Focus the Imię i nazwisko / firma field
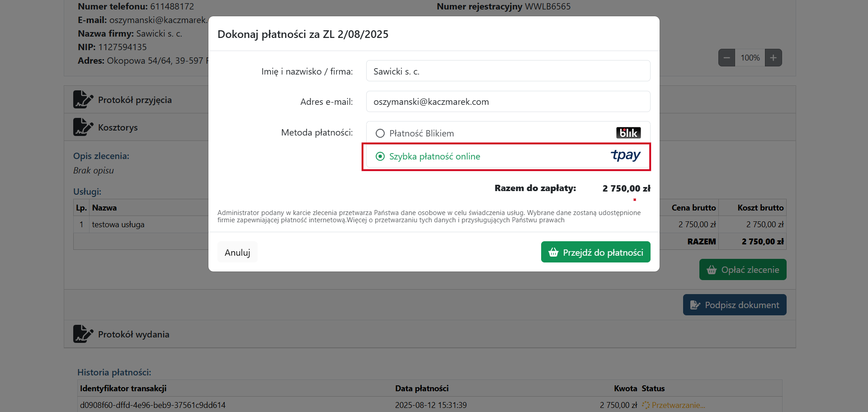Image resolution: width=868 pixels, height=412 pixels. pyautogui.click(x=508, y=71)
